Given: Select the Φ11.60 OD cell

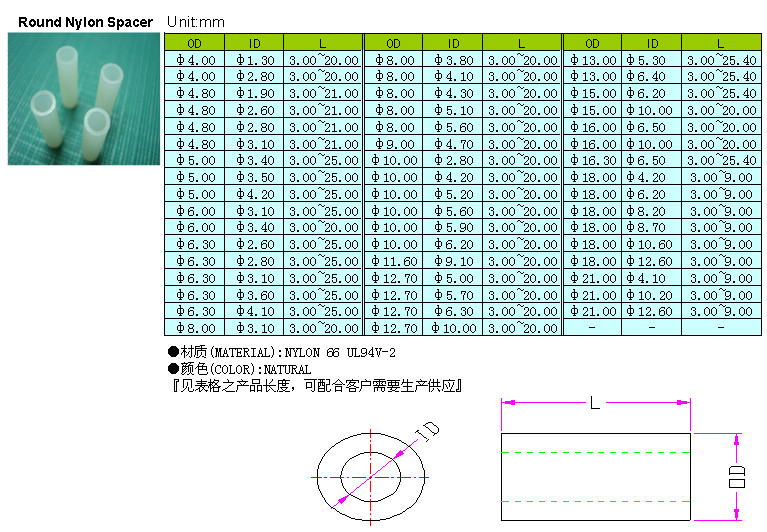Looking at the screenshot, I should pyautogui.click(x=393, y=261).
